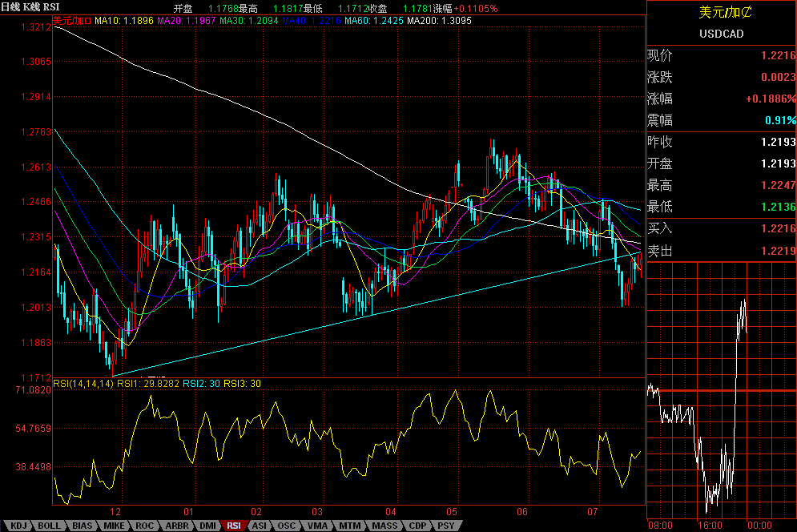Click the 71.0820 RSI axis label
The image size is (797, 532).
[x=33, y=390]
